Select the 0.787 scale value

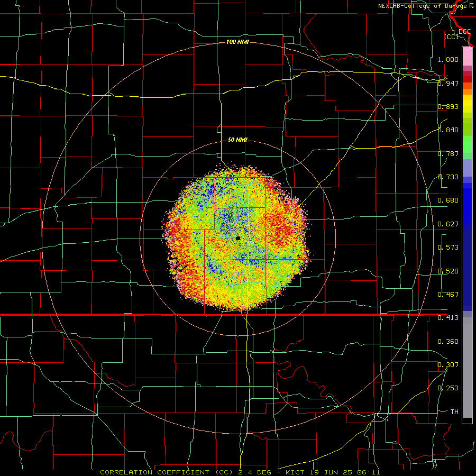(x=448, y=153)
